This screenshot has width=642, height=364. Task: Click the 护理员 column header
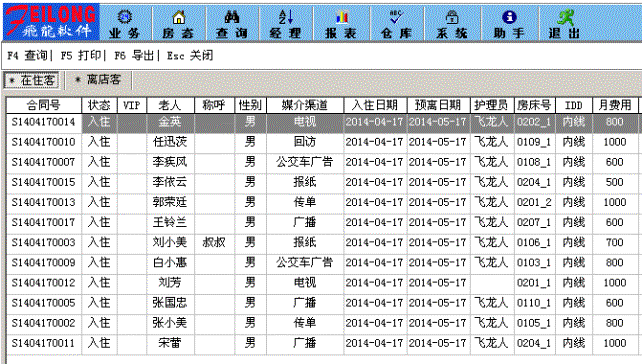(492, 105)
